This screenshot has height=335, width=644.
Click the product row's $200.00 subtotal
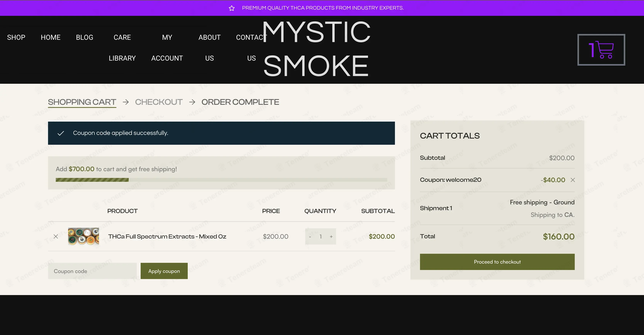click(382, 237)
